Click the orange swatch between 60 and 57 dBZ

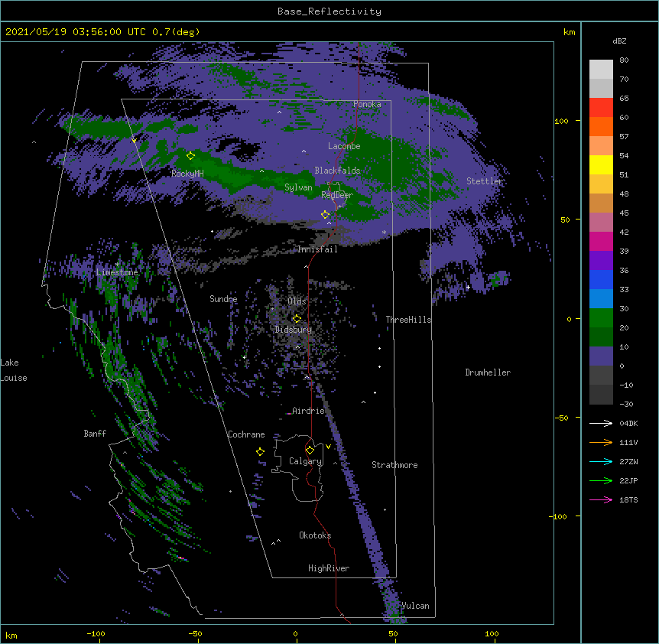pyautogui.click(x=601, y=127)
